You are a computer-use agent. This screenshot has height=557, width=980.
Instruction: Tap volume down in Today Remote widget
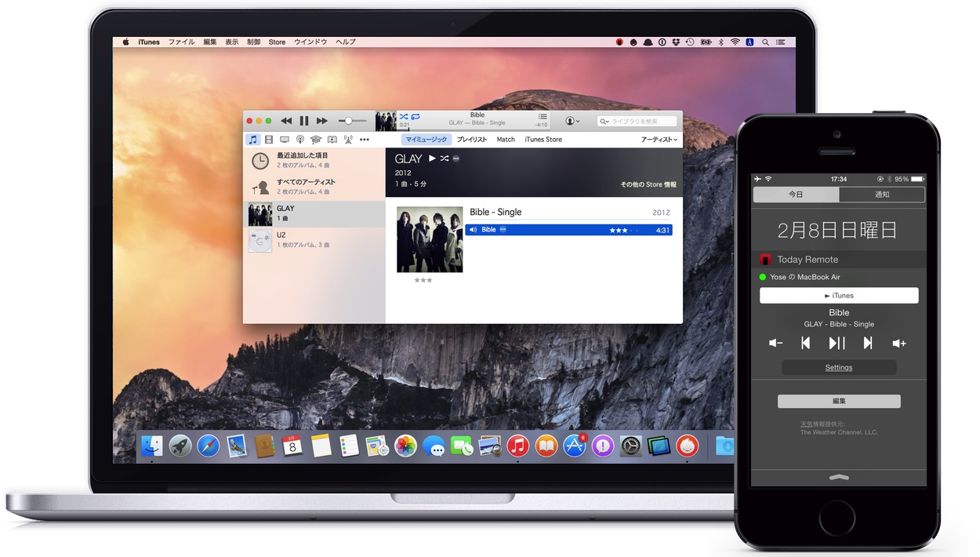[775, 343]
